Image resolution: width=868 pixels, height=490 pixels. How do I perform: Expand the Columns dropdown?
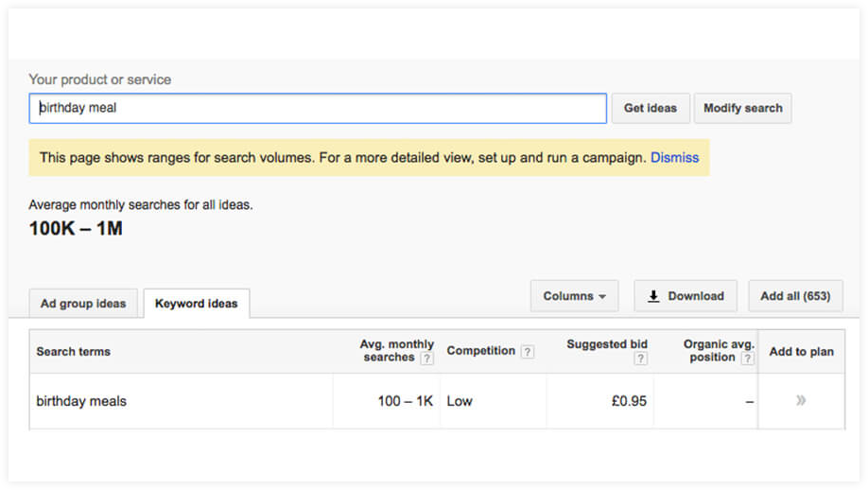[574, 296]
